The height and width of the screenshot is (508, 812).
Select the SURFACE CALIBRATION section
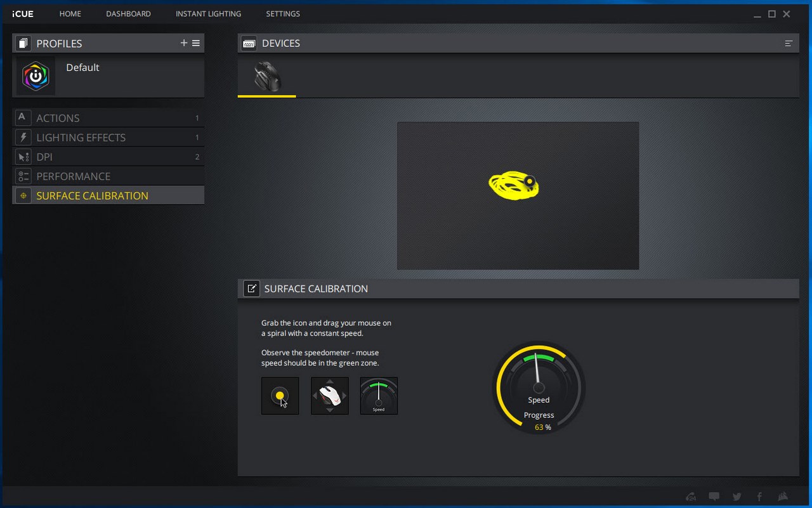click(108, 195)
